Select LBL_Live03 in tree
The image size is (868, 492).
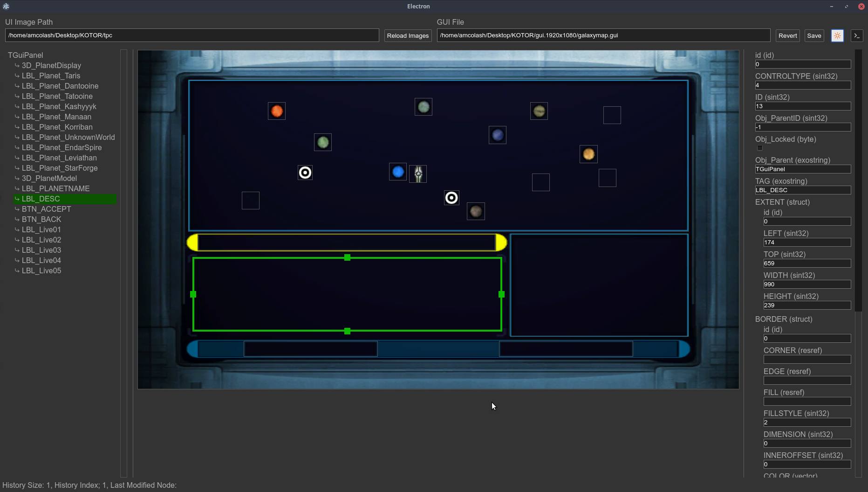point(41,250)
